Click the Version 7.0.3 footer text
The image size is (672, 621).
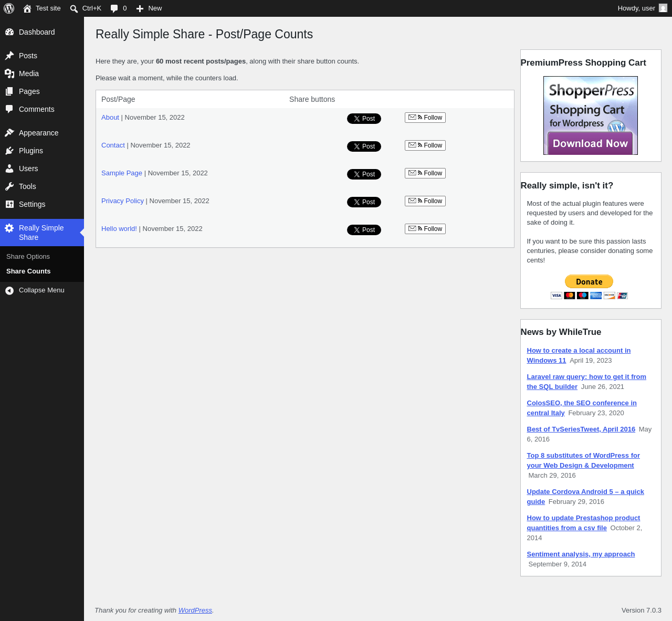pyautogui.click(x=642, y=611)
